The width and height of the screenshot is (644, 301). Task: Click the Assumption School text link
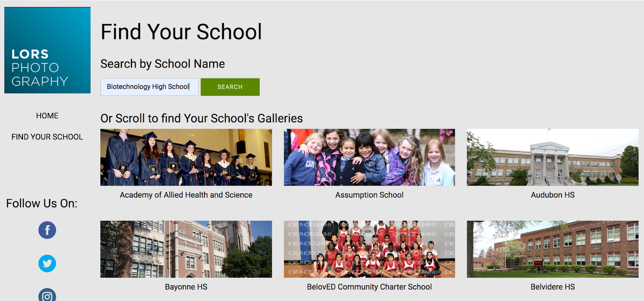[369, 195]
